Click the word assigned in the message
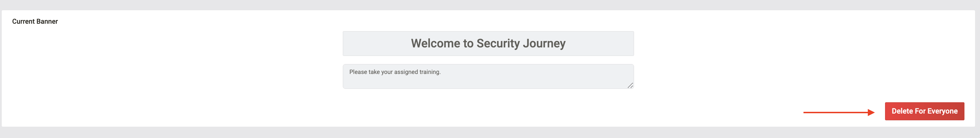The height and width of the screenshot is (138, 980). pyautogui.click(x=406, y=72)
